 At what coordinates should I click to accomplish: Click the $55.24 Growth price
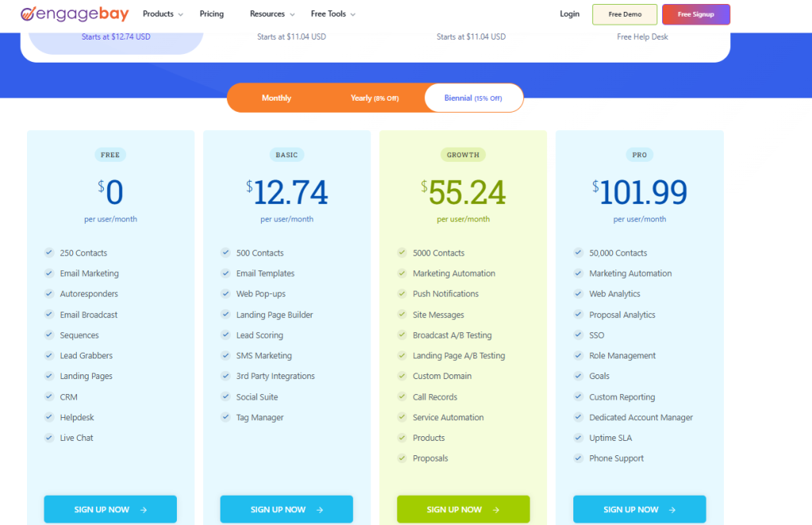point(463,192)
